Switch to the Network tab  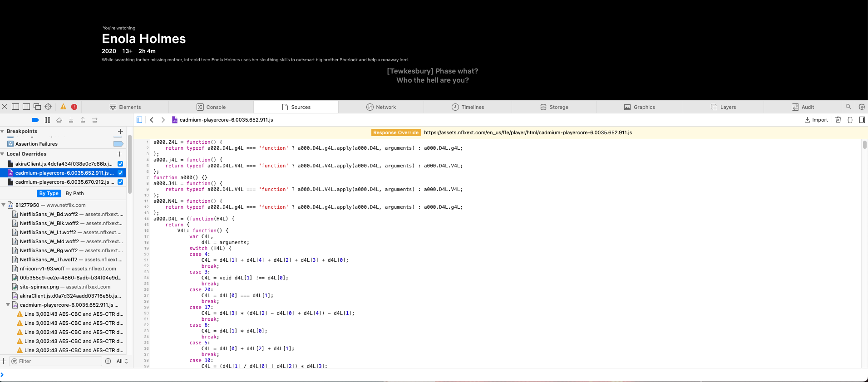tap(381, 107)
